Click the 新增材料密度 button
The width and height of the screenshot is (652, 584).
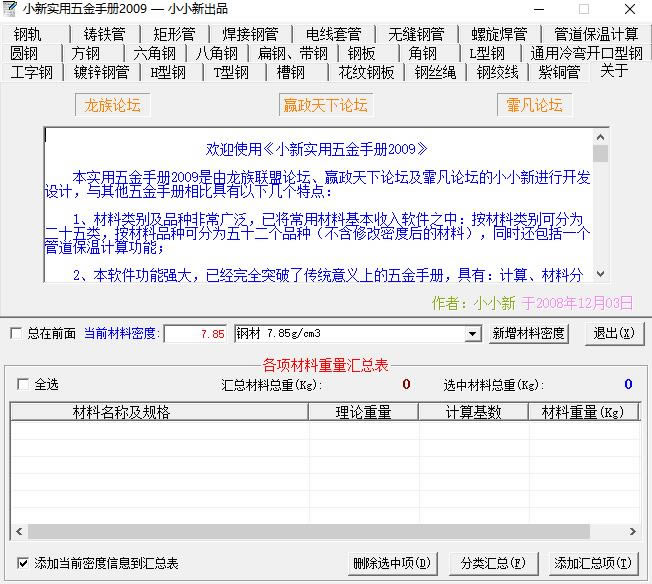coord(528,334)
